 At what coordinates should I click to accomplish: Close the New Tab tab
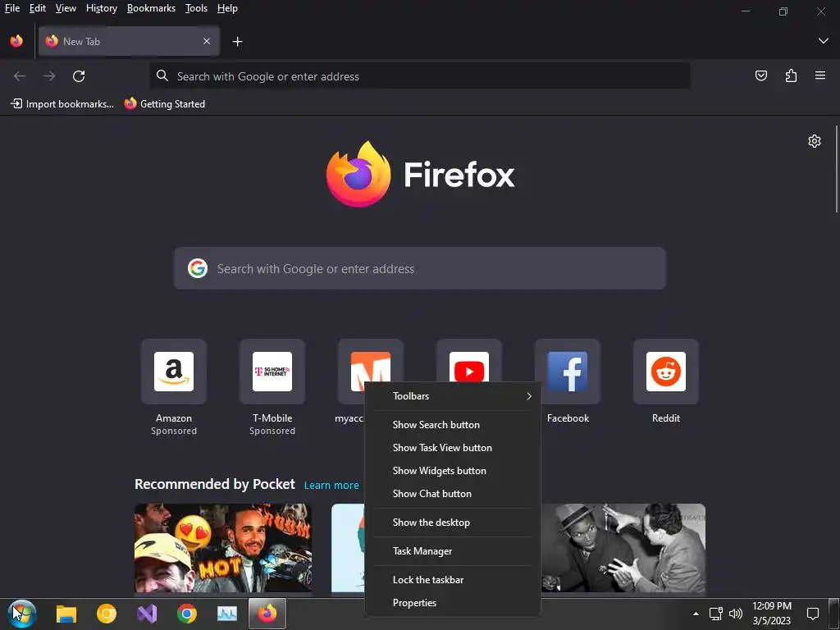pos(206,41)
